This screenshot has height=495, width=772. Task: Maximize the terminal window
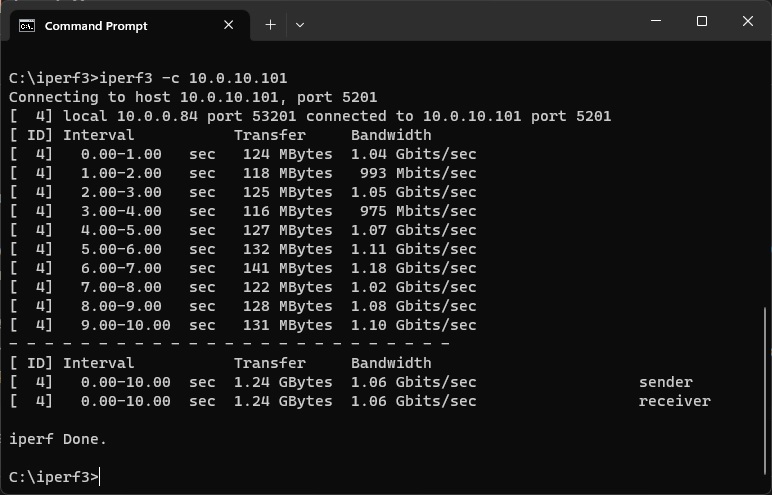pyautogui.click(x=702, y=21)
